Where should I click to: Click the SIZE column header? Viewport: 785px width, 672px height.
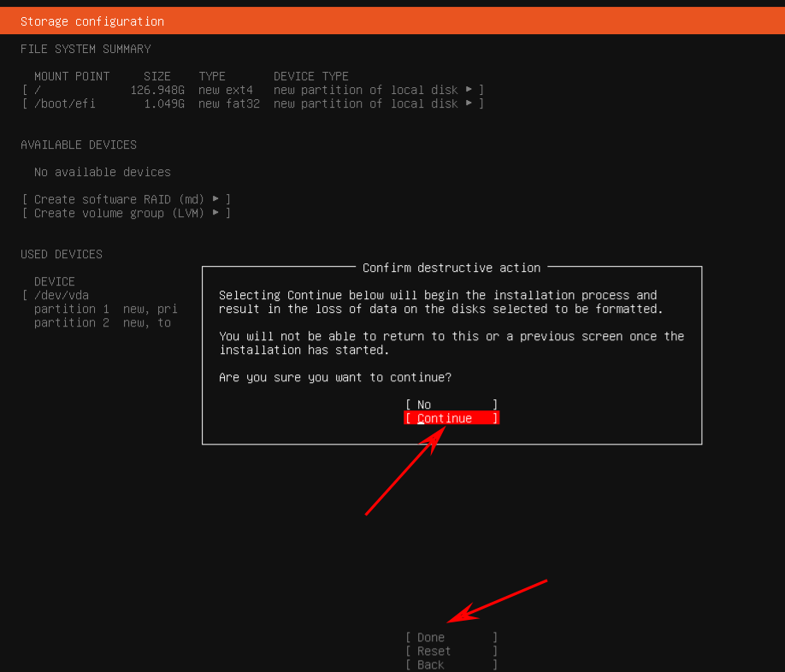[x=157, y=76]
